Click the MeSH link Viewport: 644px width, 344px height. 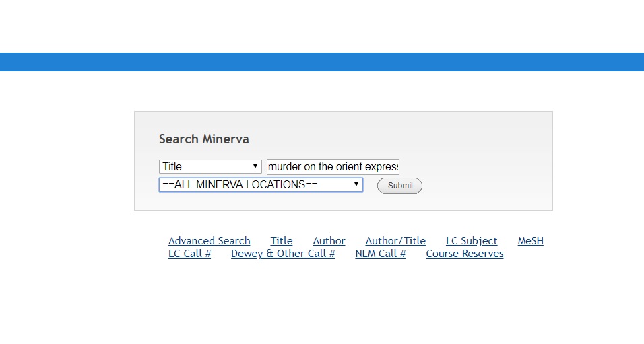pyautogui.click(x=530, y=241)
